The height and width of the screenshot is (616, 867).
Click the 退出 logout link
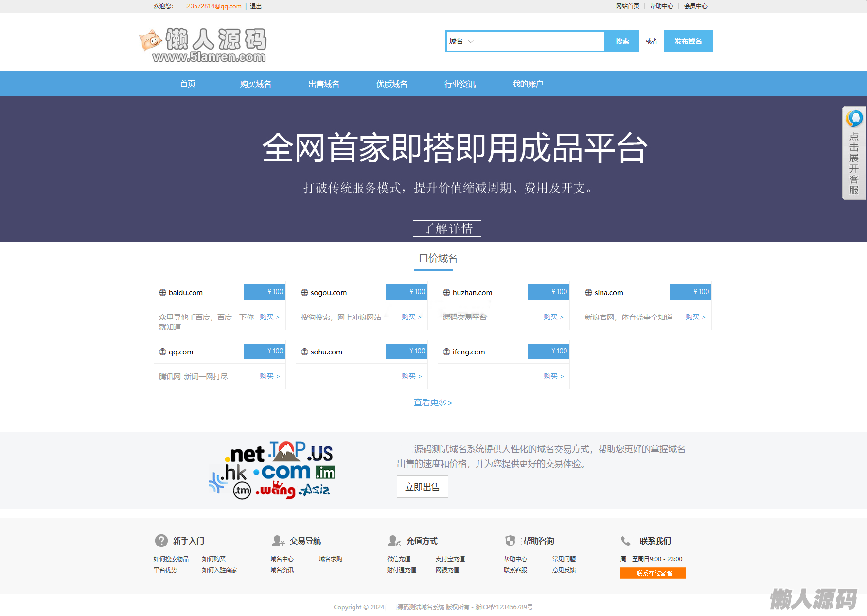(x=256, y=6)
